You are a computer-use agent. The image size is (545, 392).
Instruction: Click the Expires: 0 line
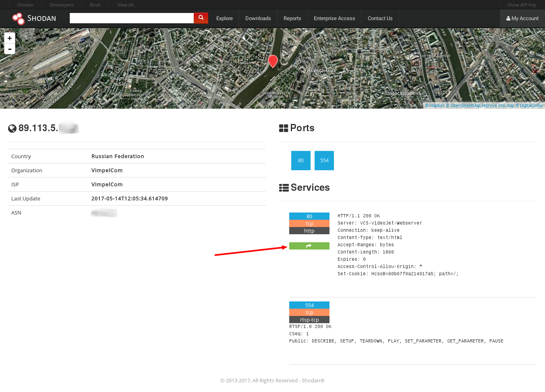[x=352, y=259]
